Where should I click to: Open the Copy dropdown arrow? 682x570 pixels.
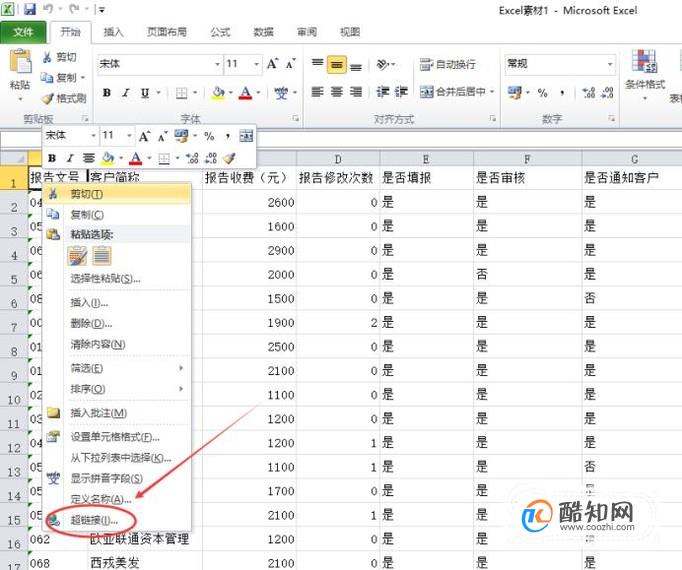[x=82, y=77]
